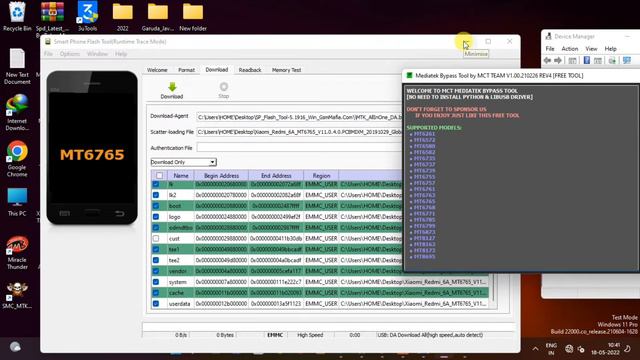Open the 3uTools desktop shortcut

(87, 12)
